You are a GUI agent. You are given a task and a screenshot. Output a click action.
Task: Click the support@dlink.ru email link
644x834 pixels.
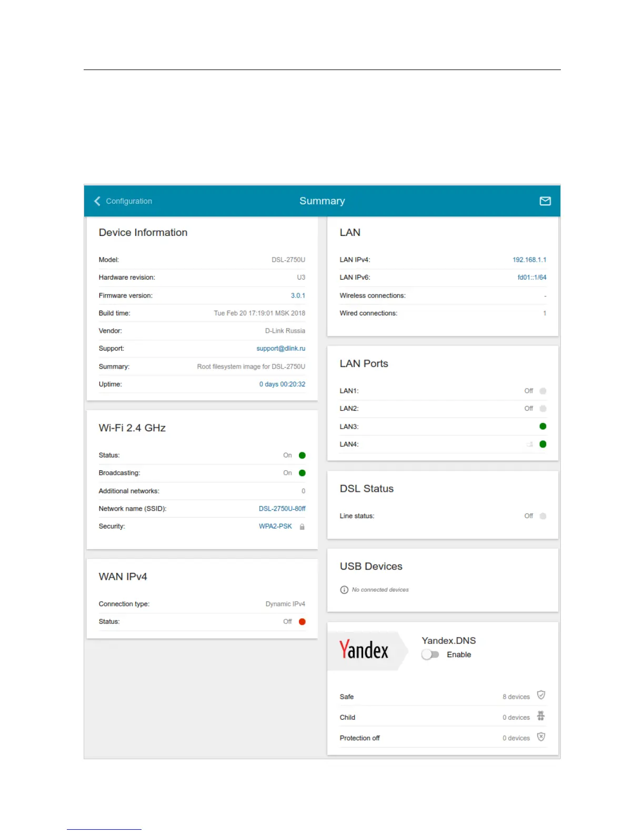coord(280,349)
